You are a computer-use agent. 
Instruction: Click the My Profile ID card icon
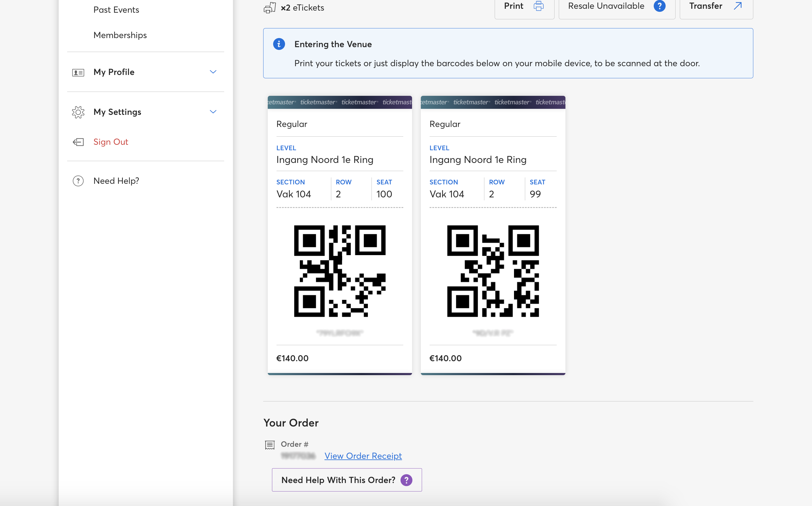[78, 72]
